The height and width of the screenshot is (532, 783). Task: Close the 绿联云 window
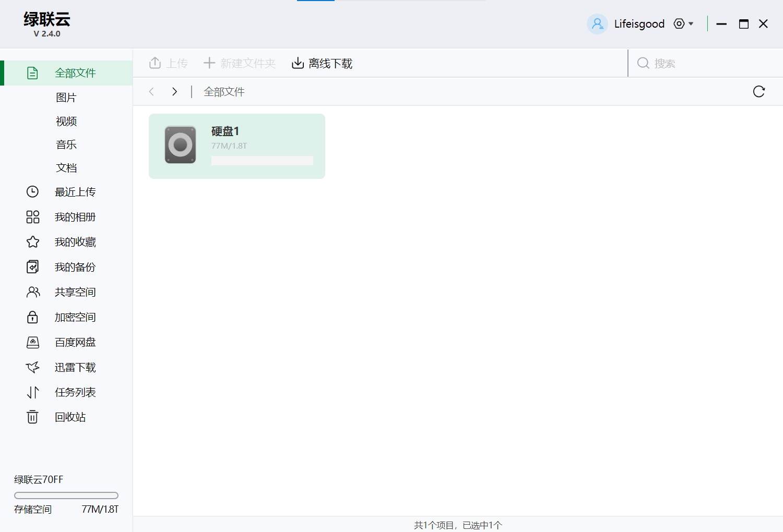(763, 24)
